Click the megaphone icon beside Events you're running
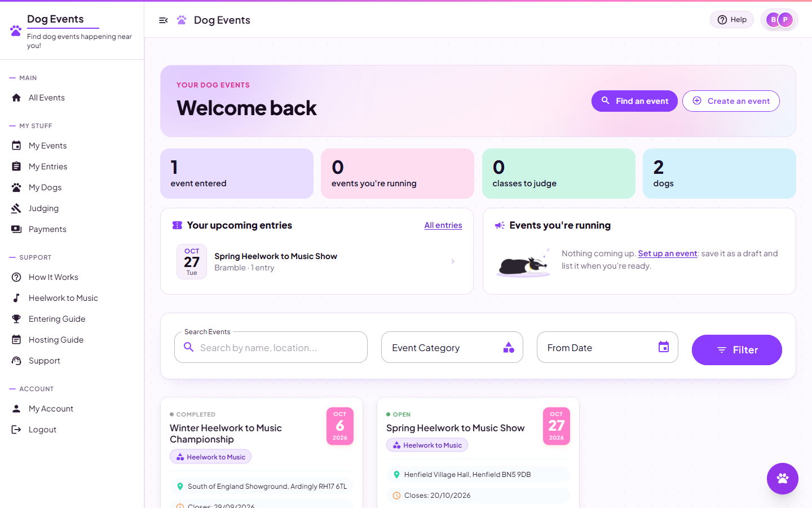This screenshot has width=812, height=508. coord(500,225)
